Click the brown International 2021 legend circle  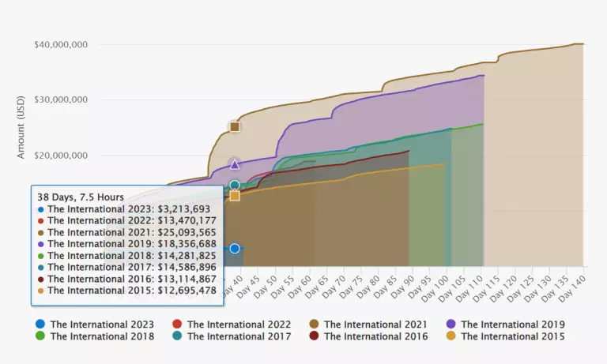(x=314, y=325)
